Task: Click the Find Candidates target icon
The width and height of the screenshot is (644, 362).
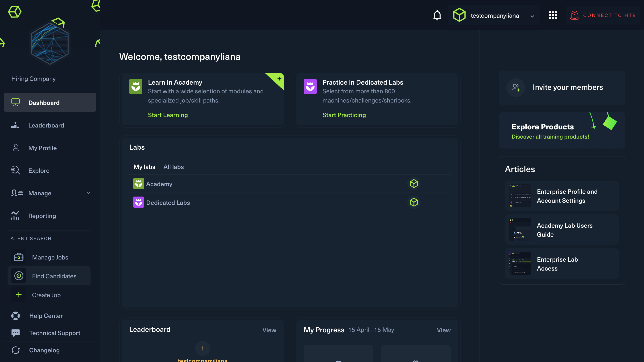Action: (x=19, y=276)
